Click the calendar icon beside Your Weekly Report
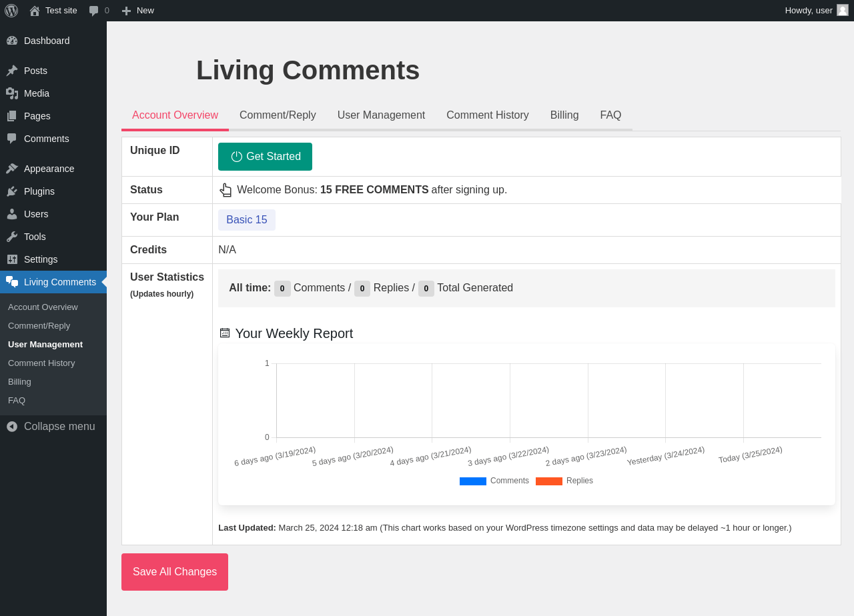Screen dimensions: 854x616 [x=225, y=333]
